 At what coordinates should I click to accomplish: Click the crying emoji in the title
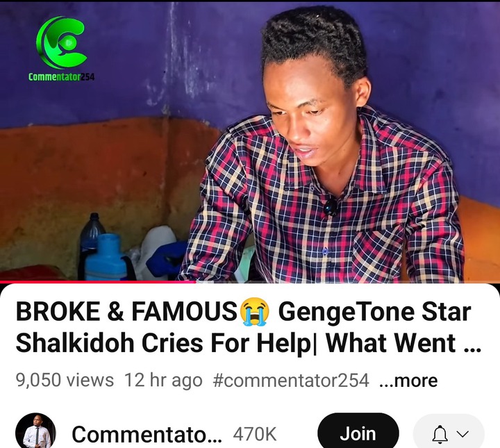255,312
